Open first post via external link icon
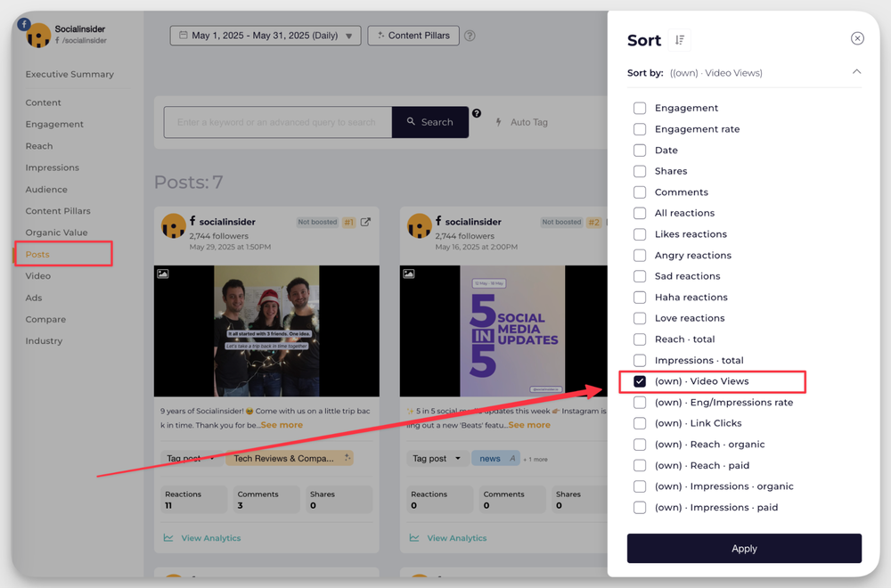Screen dimensions: 891x588 (x=365, y=222)
